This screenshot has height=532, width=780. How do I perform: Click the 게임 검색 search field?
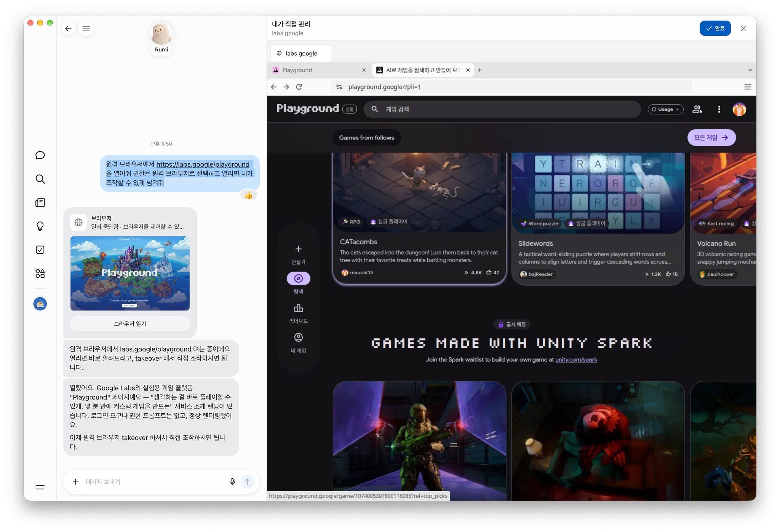502,109
